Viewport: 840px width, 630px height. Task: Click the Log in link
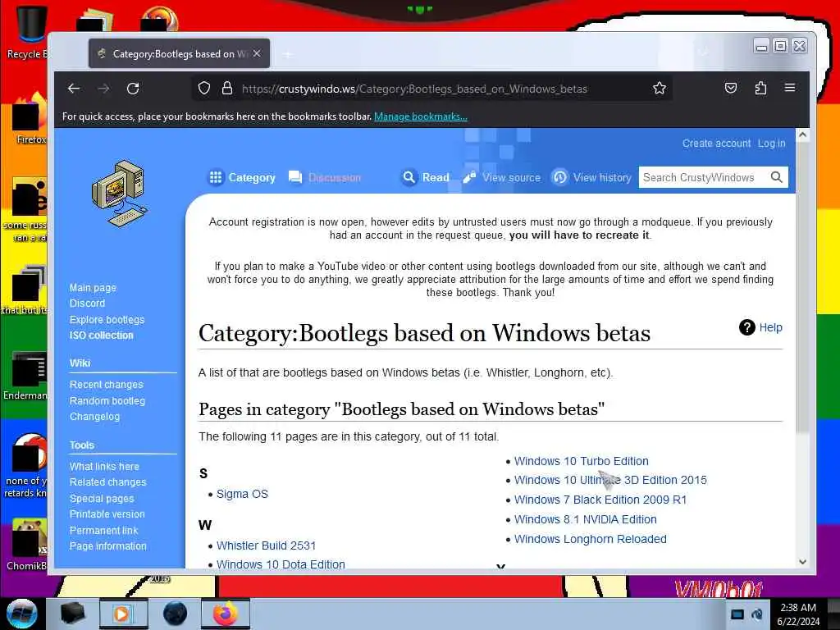tap(771, 143)
